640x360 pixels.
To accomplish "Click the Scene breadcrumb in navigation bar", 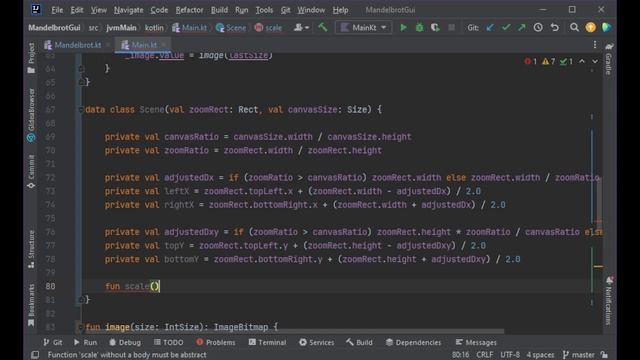I will click(231, 27).
